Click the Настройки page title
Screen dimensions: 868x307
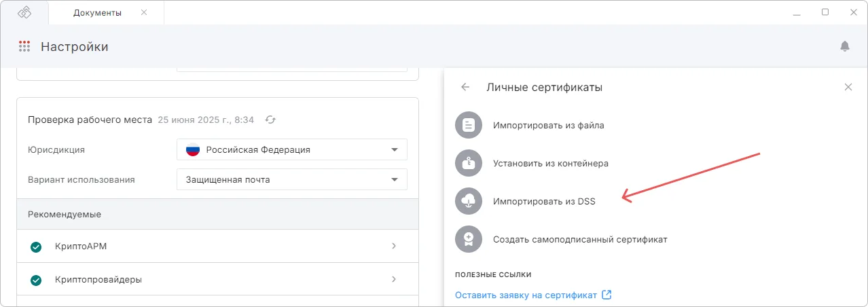[75, 47]
